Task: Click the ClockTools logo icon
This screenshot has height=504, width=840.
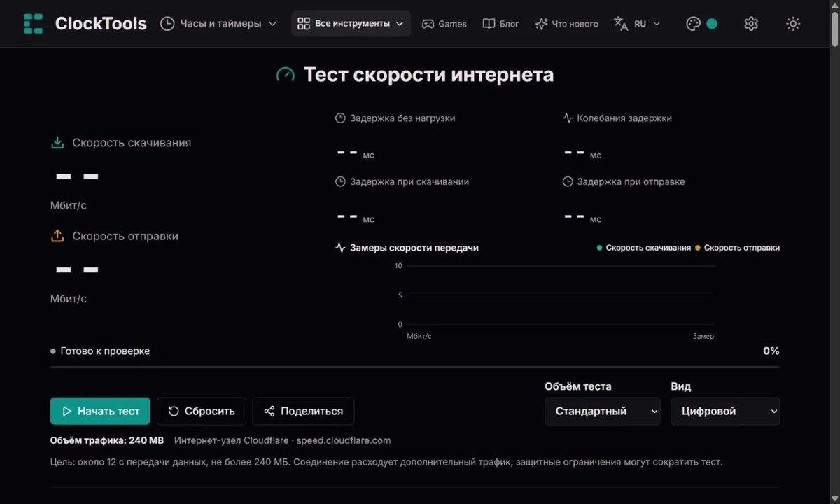Action: point(33,23)
